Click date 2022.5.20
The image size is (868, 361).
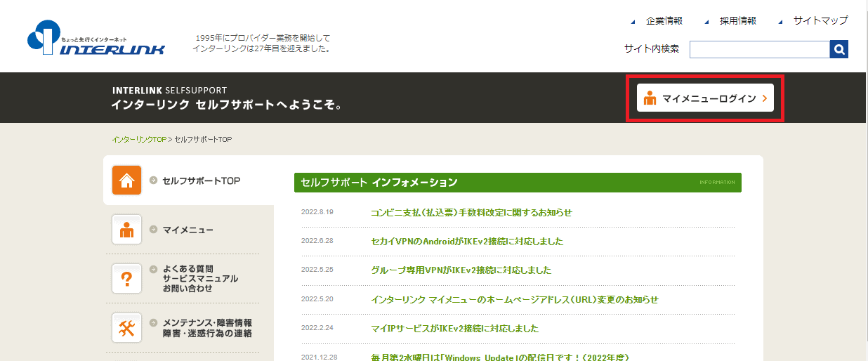(x=317, y=299)
